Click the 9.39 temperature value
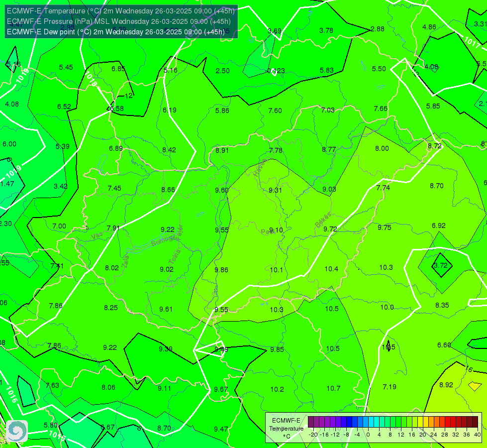 coord(166,349)
